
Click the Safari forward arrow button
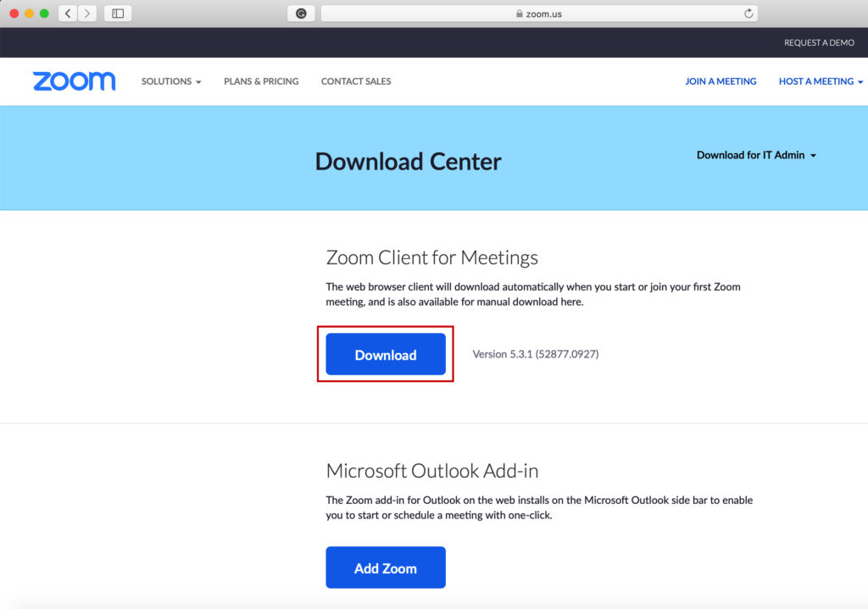[87, 14]
